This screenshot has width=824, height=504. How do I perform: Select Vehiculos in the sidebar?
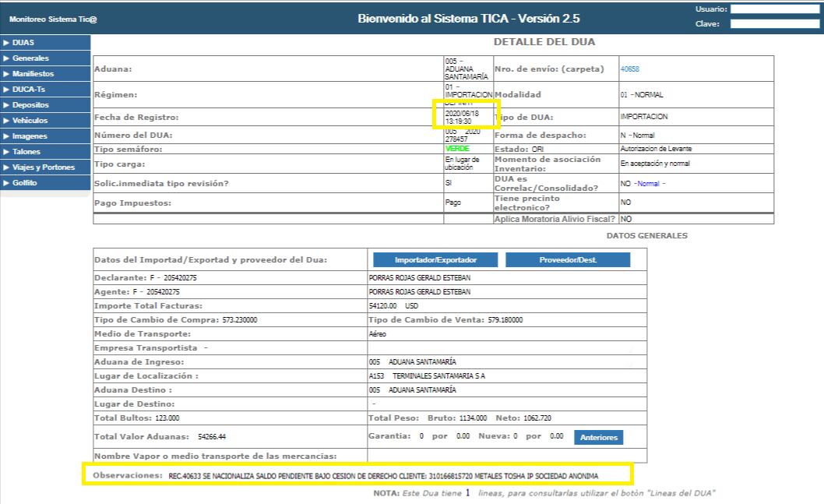click(x=30, y=121)
